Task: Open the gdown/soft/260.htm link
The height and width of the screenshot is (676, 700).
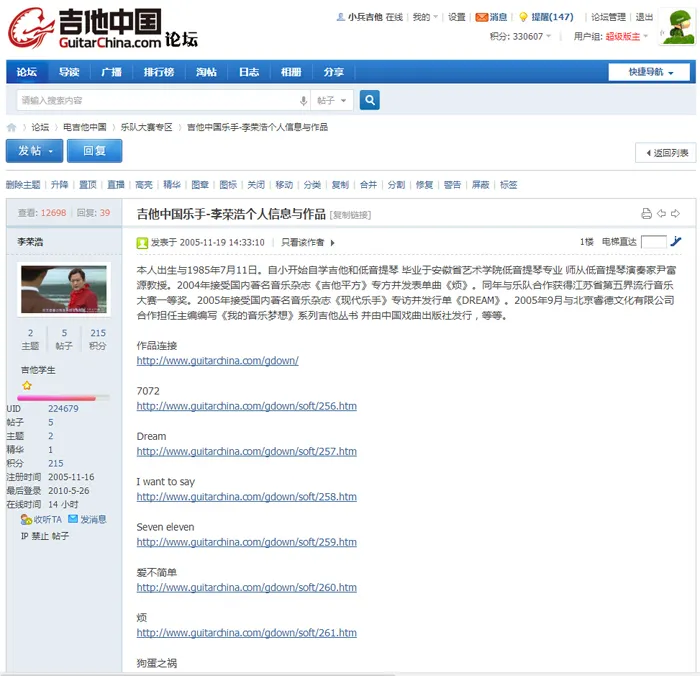Action: pyautogui.click(x=246, y=588)
